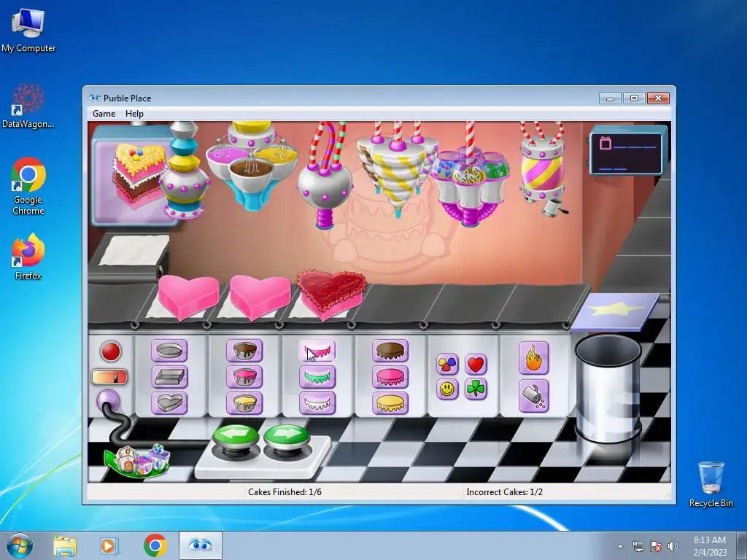Open Google Chrome desktop shortcut
This screenshot has width=747, height=560.
[28, 186]
